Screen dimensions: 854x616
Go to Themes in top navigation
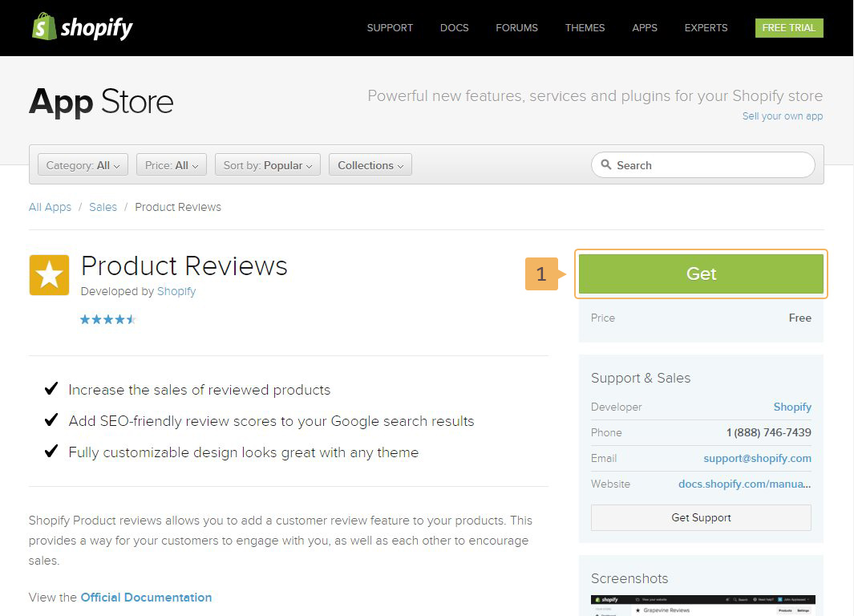pos(585,27)
